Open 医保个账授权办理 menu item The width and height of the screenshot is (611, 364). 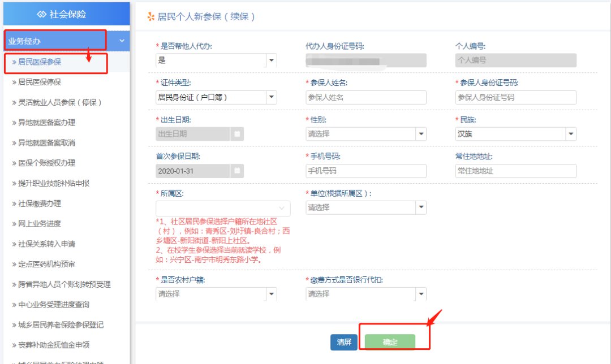pos(43,163)
